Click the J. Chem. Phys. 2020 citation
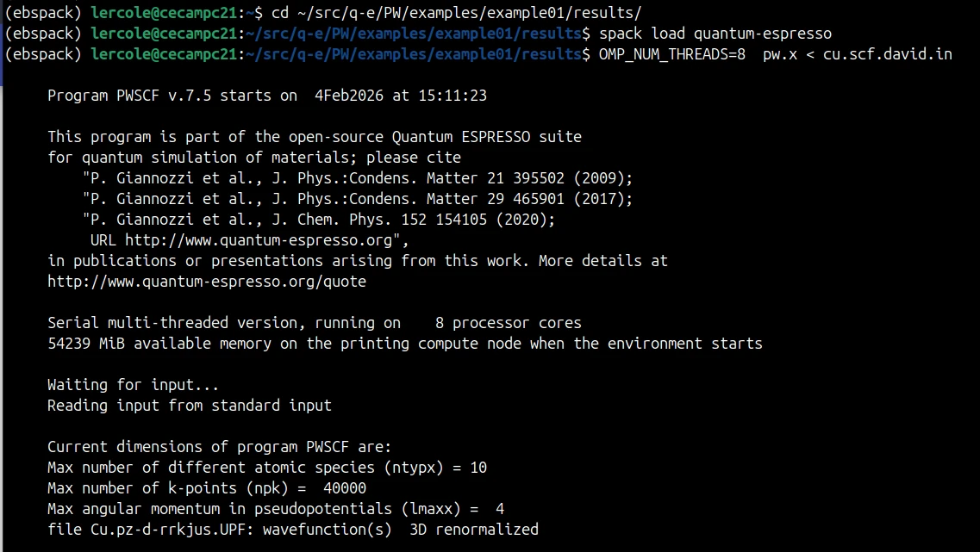The width and height of the screenshot is (980, 552). 319,220
